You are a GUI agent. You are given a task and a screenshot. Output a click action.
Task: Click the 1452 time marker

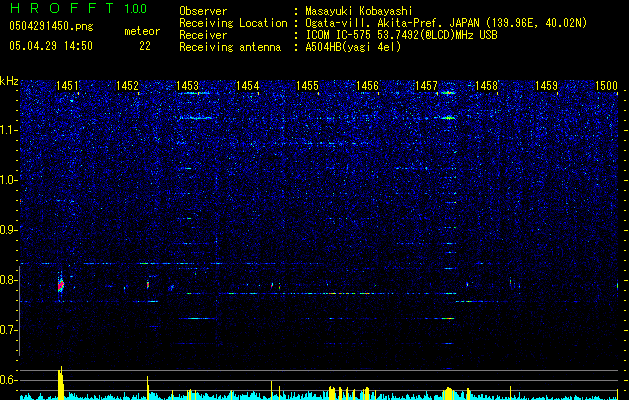(x=127, y=86)
